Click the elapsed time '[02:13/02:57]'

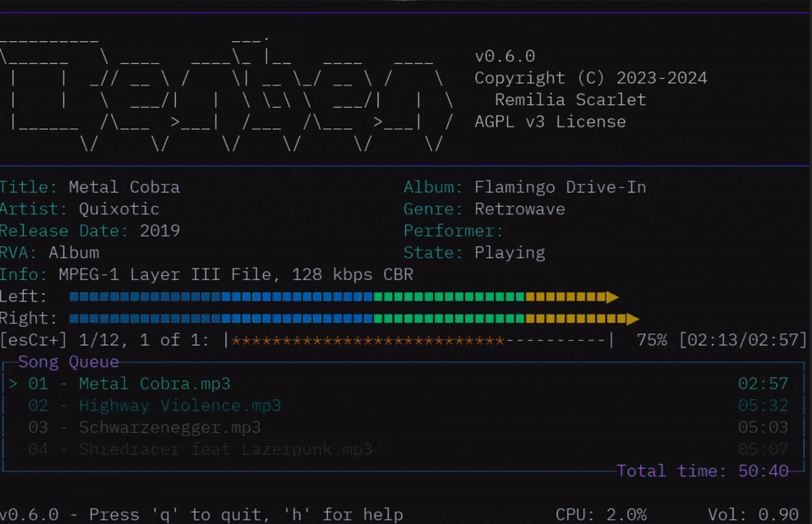click(x=743, y=340)
